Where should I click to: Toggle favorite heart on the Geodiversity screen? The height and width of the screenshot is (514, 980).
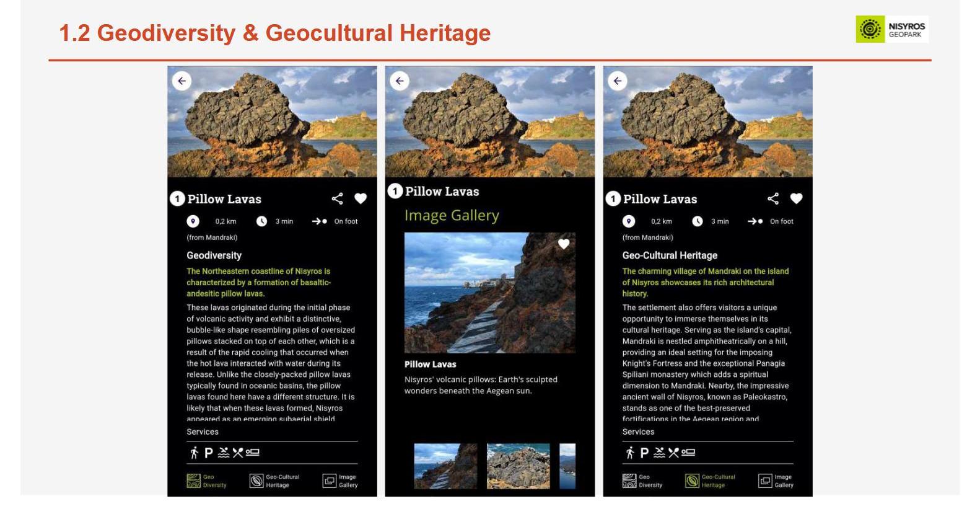coord(361,198)
